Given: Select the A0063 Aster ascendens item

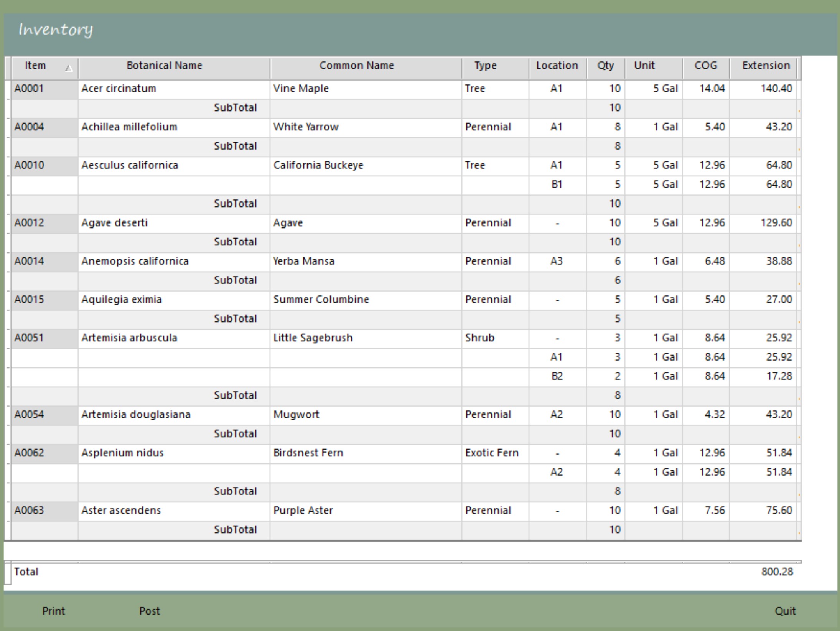Looking at the screenshot, I should coord(29,511).
